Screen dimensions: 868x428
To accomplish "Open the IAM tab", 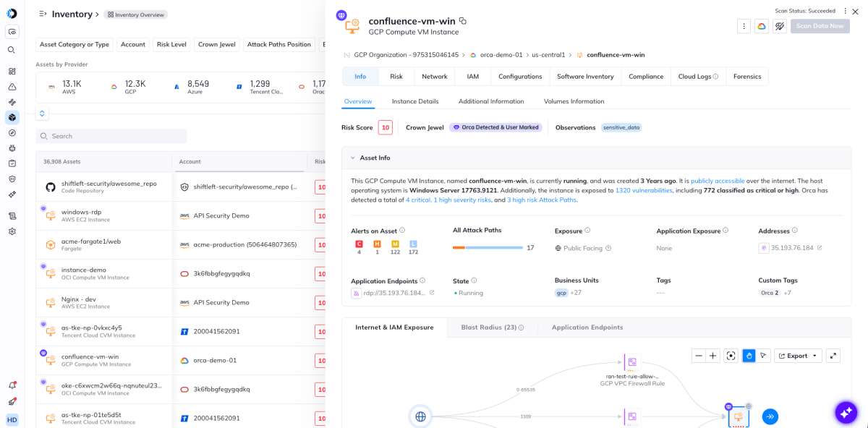I will tap(473, 76).
